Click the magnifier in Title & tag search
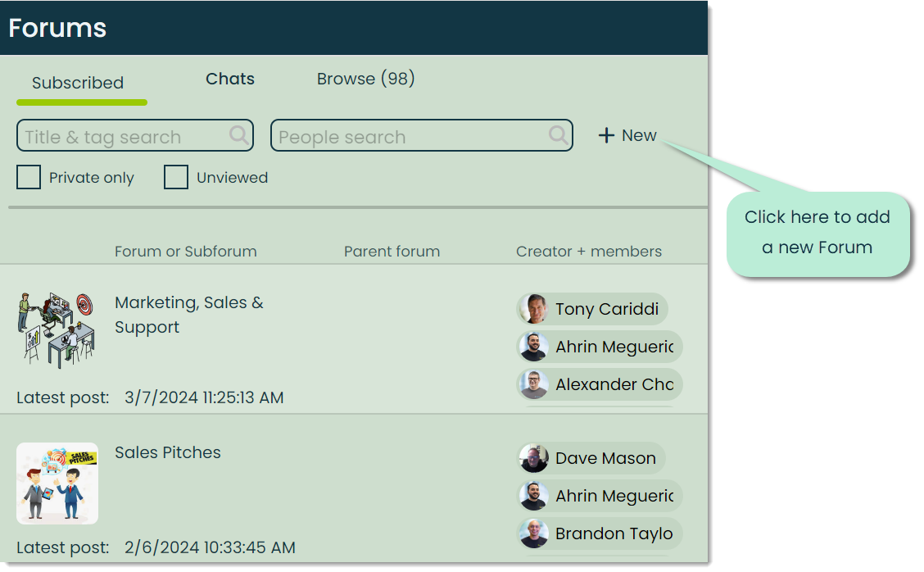The width and height of the screenshot is (924, 572). [238, 136]
